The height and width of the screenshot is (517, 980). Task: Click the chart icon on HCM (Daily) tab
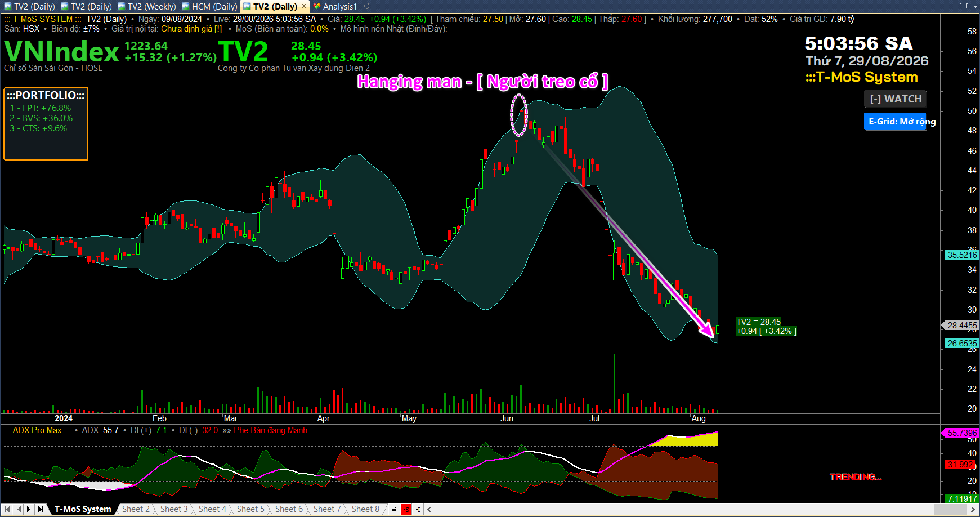[186, 7]
